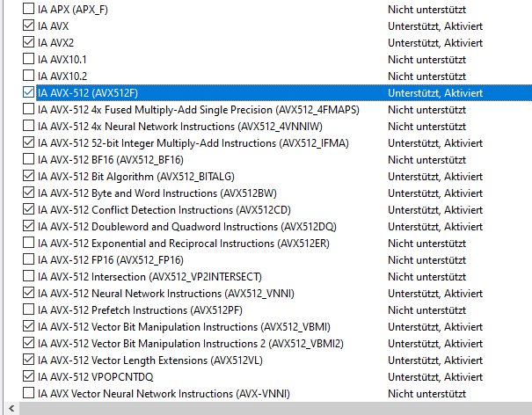Image resolution: width=532 pixels, height=415 pixels.
Task: Toggle the AVX512_IFMA checkbox
Action: (x=29, y=143)
